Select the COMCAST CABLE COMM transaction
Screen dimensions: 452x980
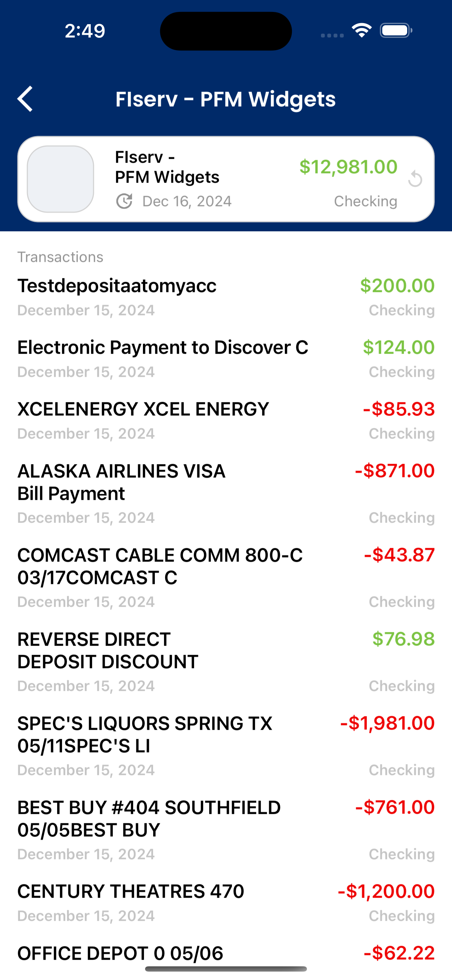click(x=226, y=578)
